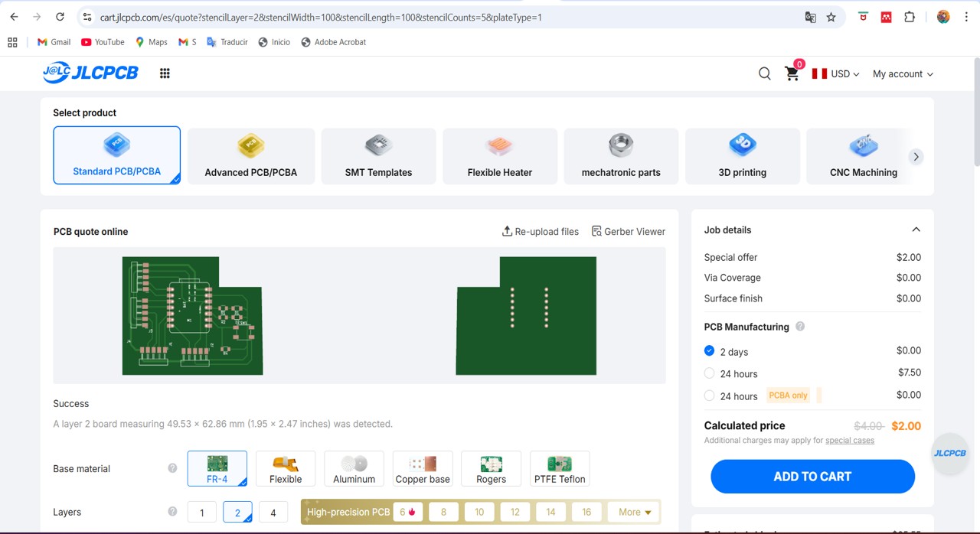This screenshot has height=534, width=980.
Task: Click the search magnifier icon
Action: 764,73
